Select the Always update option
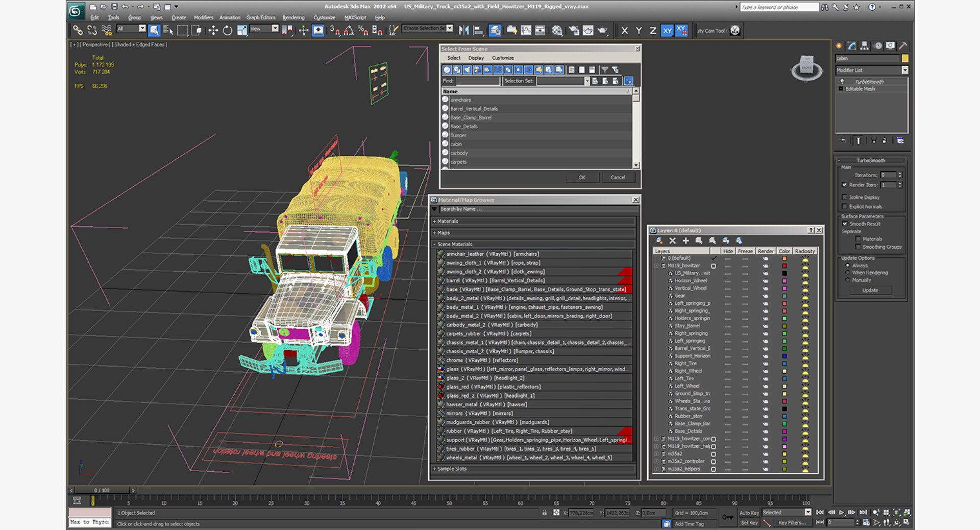Image resolution: width=980 pixels, height=530 pixels. [847, 266]
